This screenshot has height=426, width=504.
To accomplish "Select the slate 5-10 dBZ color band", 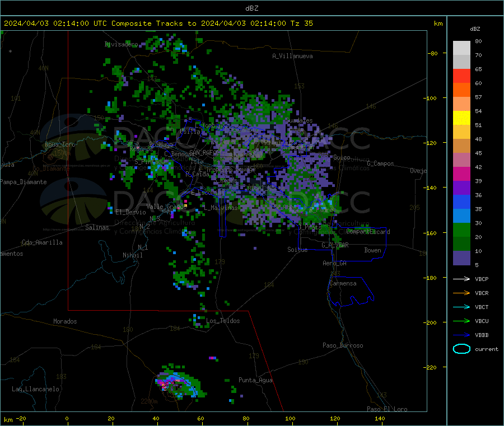I will (x=461, y=258).
